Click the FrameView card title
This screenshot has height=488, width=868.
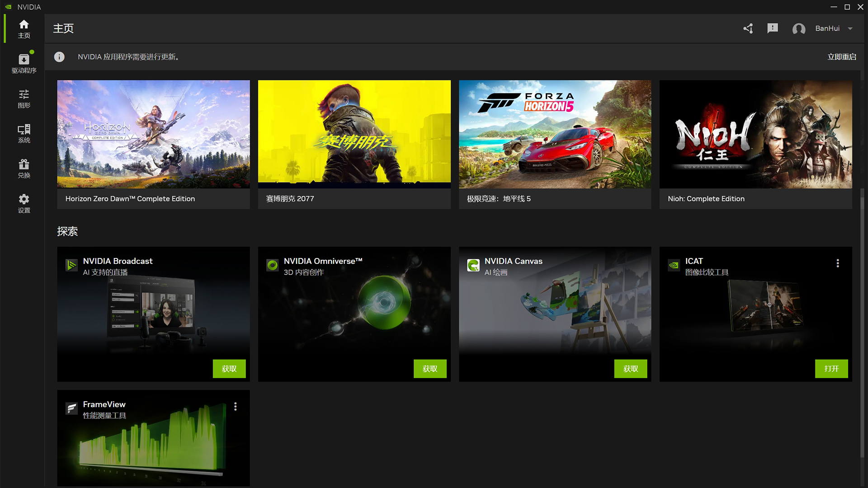pos(104,404)
